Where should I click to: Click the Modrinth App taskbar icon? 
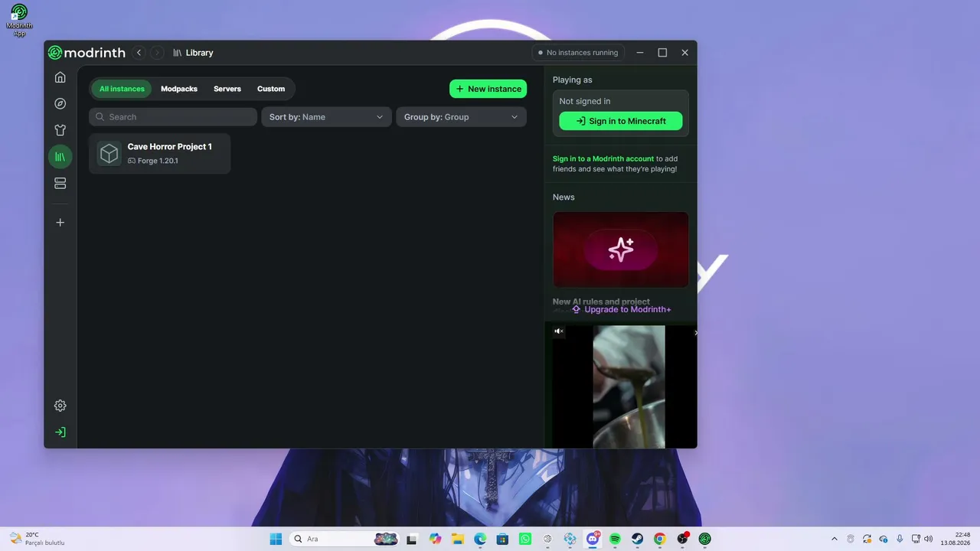pos(705,539)
